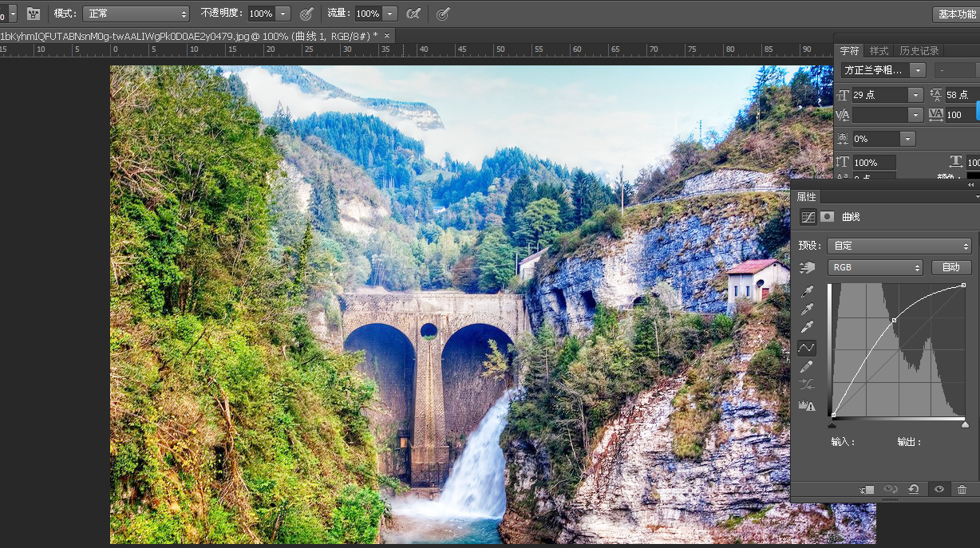Click the 输出 output label
The image size is (980, 548).
click(x=909, y=442)
